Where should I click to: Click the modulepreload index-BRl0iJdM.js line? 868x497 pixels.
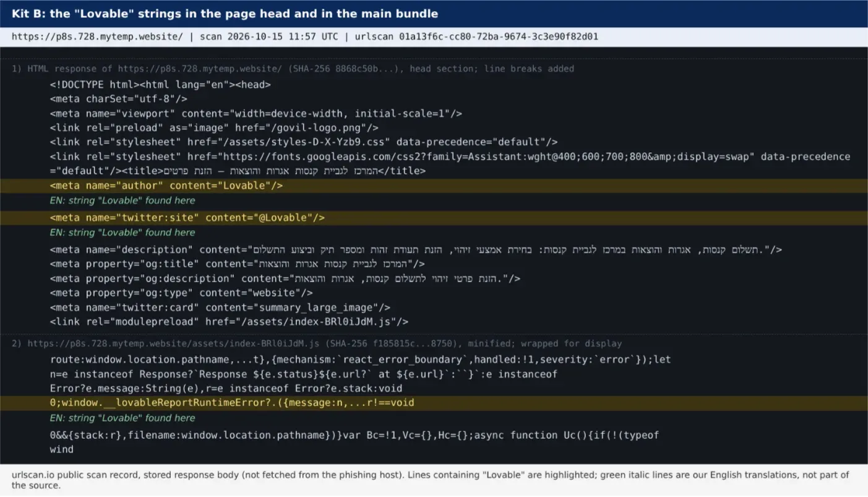229,322
